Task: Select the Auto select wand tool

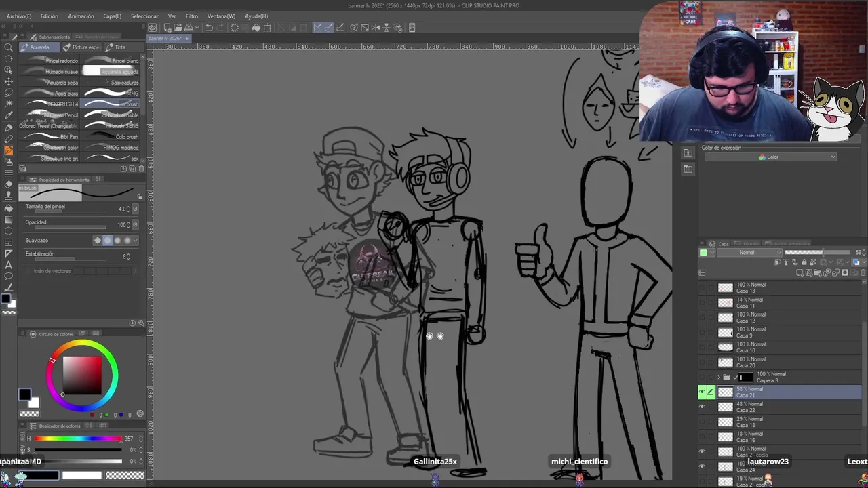Action: [x=9, y=104]
